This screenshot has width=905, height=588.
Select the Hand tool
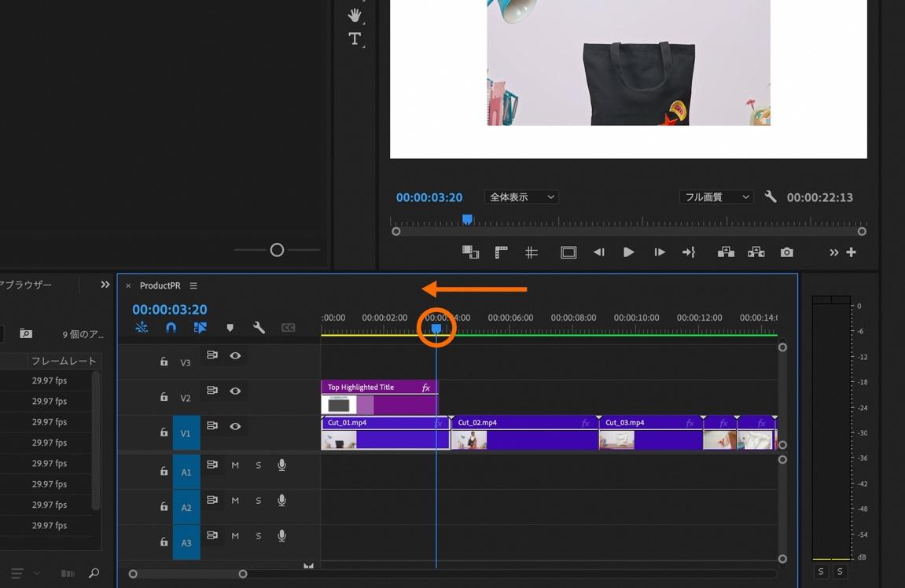(x=355, y=16)
